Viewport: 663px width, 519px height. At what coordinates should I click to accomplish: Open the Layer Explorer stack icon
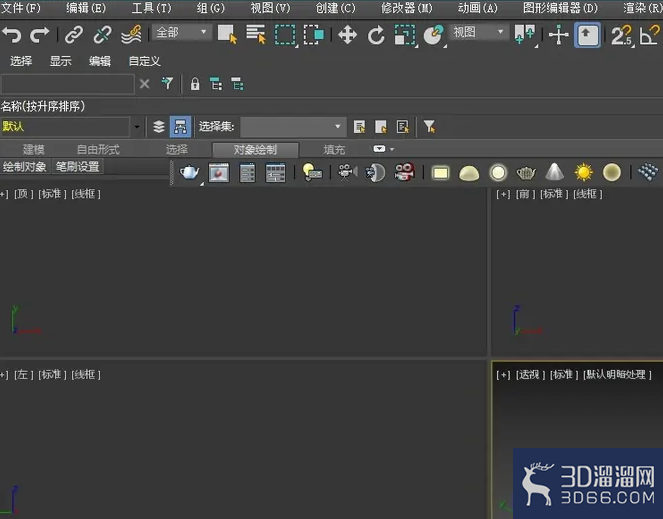coord(159,126)
